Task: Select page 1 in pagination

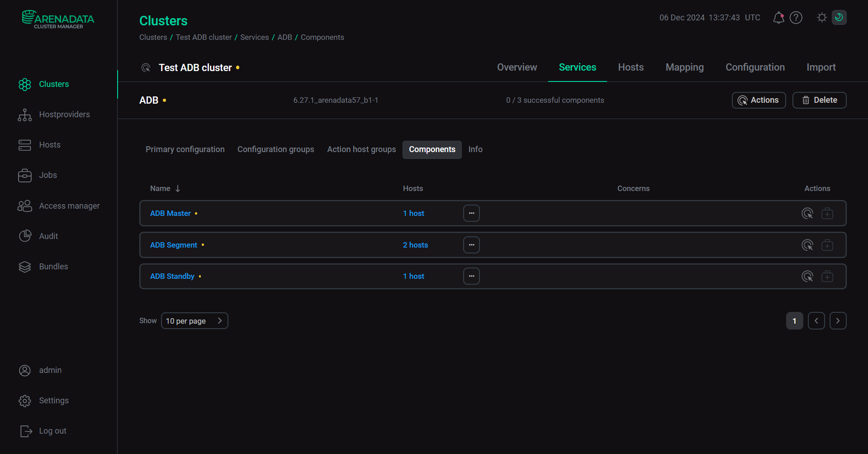Action: 795,321
